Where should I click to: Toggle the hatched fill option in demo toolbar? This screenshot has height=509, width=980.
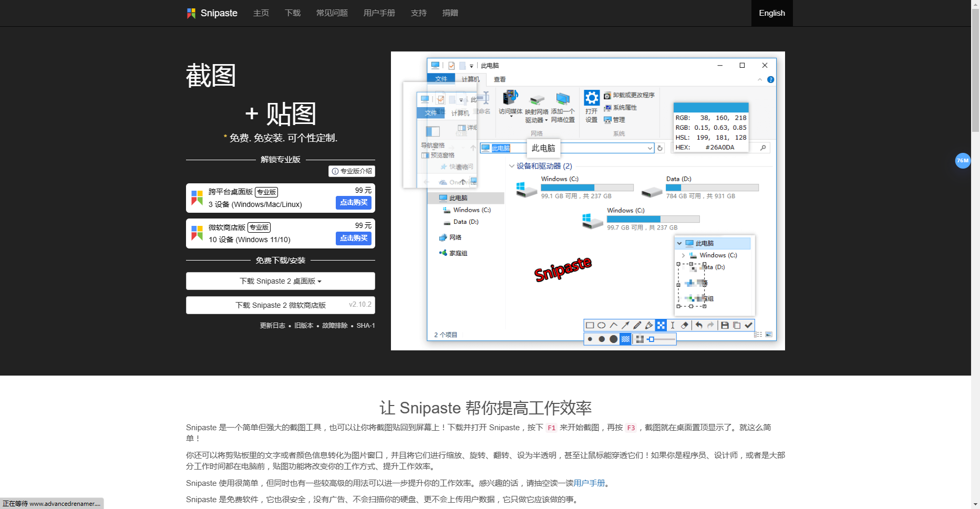625,339
